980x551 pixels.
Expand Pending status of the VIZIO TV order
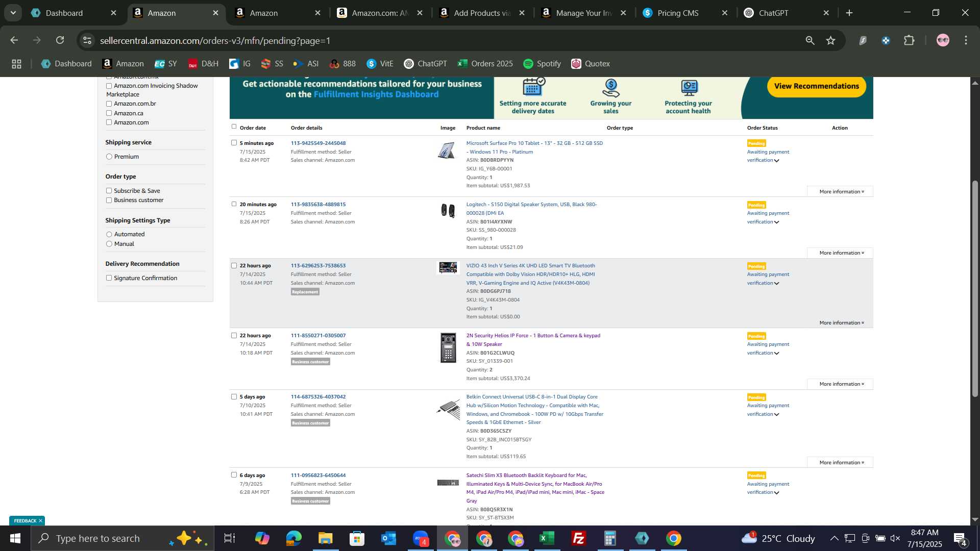pos(776,283)
